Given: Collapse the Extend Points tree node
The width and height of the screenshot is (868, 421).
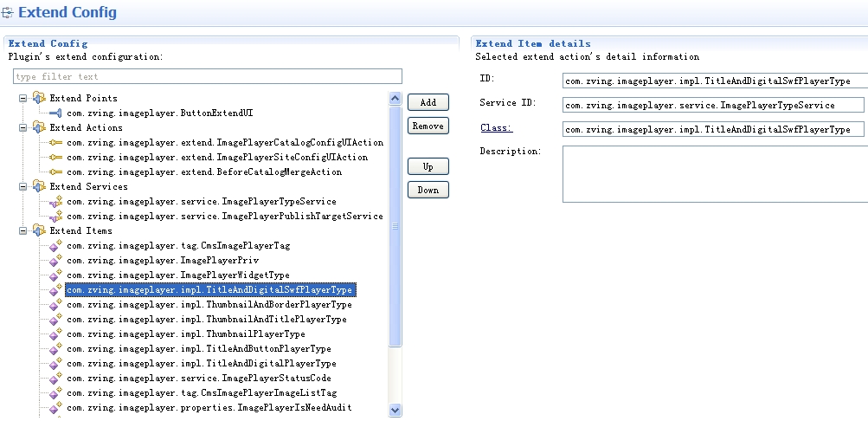Looking at the screenshot, I should pyautogui.click(x=23, y=99).
